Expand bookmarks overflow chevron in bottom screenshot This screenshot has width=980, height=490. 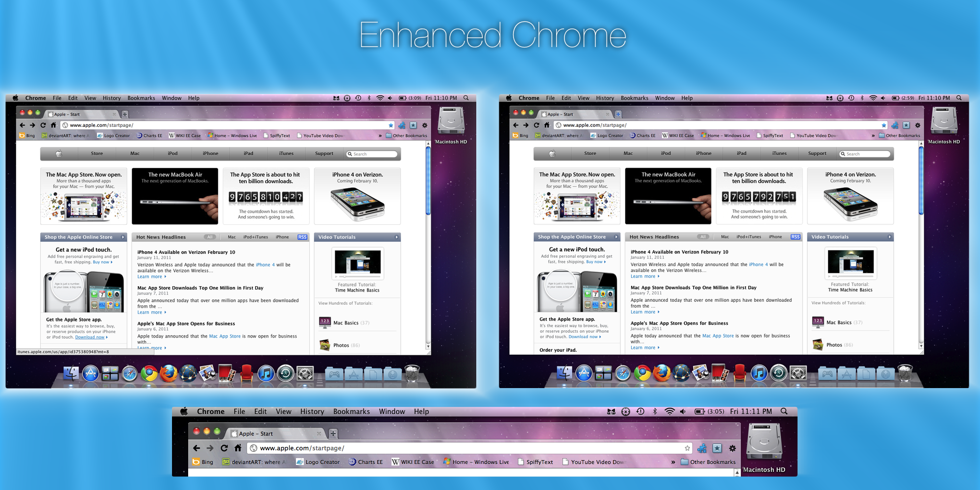tap(673, 462)
